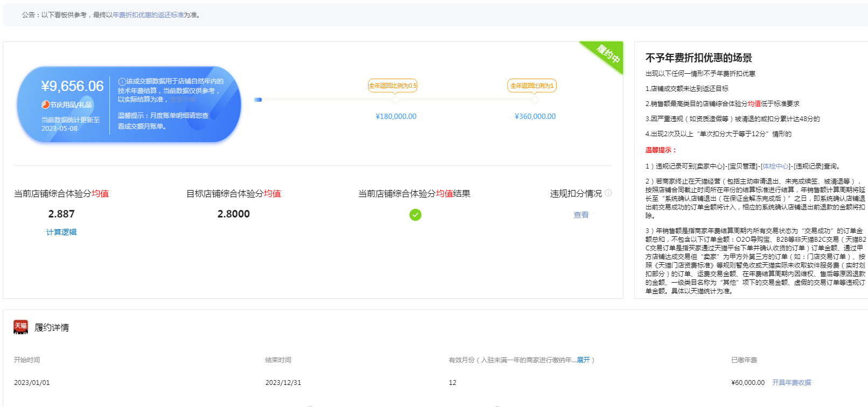The width and height of the screenshot is (868, 407).
Task: Click the ¥180,000.00 milestone marker on progress bar
Action: [x=396, y=100]
